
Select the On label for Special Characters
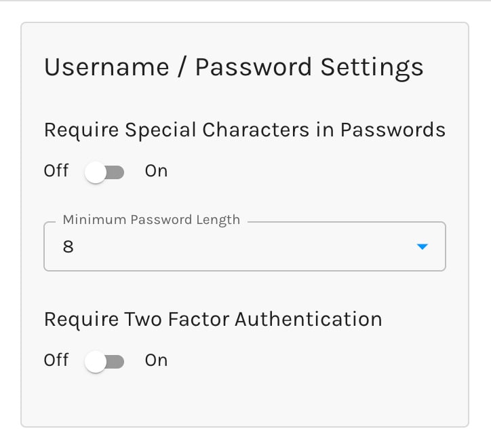[156, 171]
